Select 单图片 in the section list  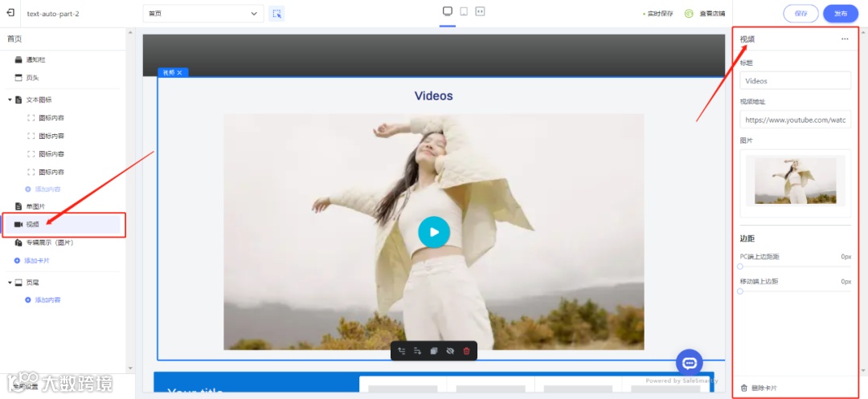point(36,206)
